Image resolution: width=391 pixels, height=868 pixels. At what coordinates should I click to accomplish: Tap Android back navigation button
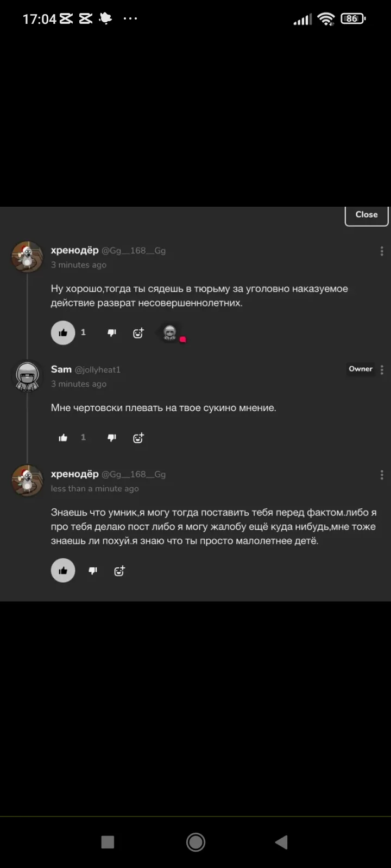pyautogui.click(x=281, y=842)
